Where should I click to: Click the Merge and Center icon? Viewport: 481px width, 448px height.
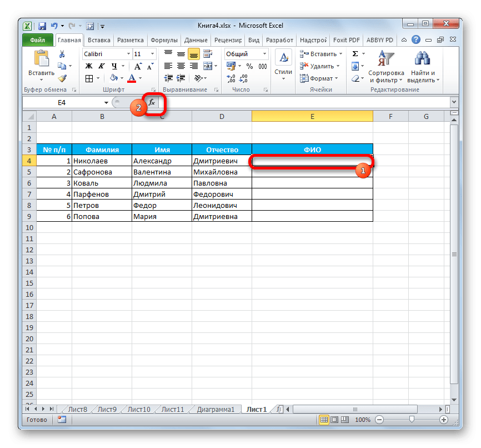[208, 66]
